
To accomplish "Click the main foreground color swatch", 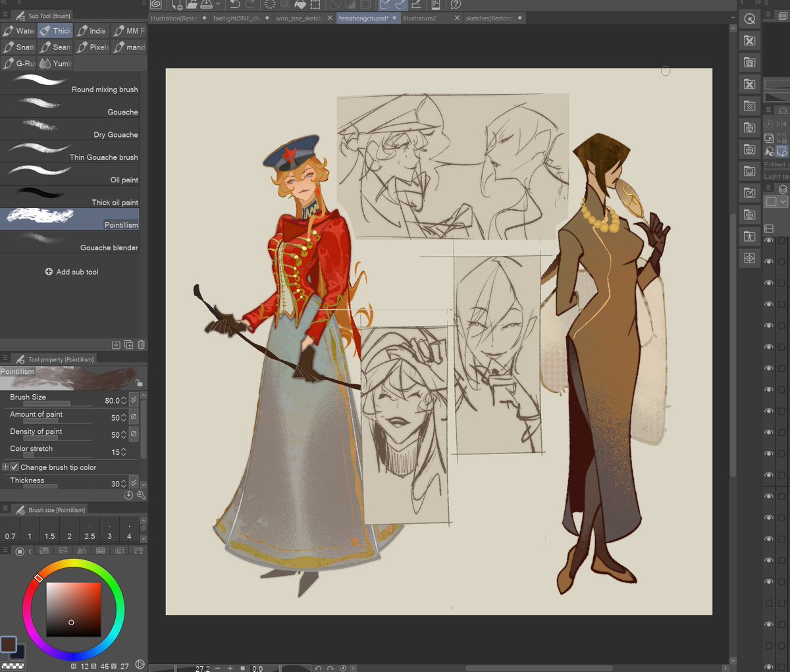I will coord(9,644).
